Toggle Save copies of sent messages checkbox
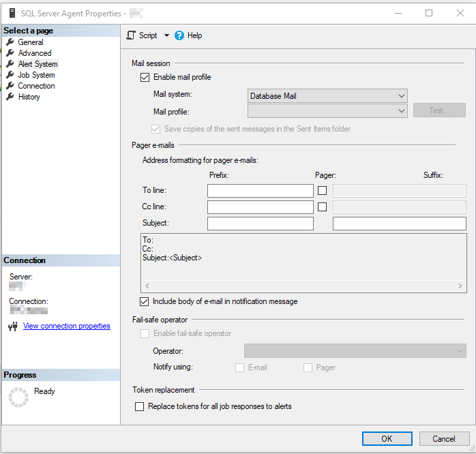Viewport: 476px width, 454px height. pyautogui.click(x=155, y=129)
